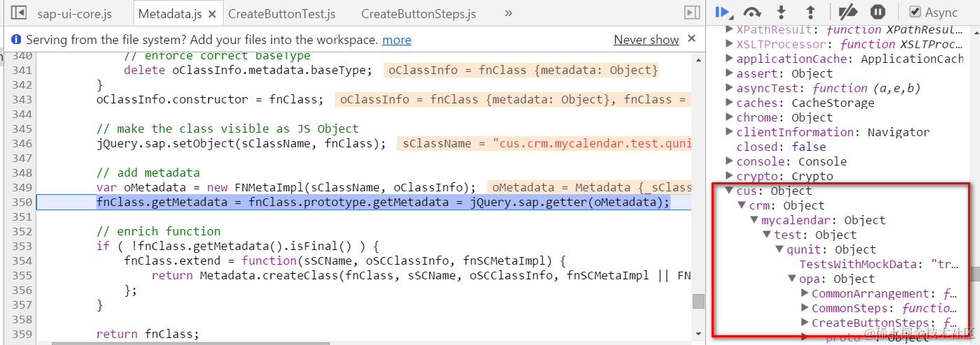Expand the chrome object entry
Screen dimensions: 980x345
[729, 117]
